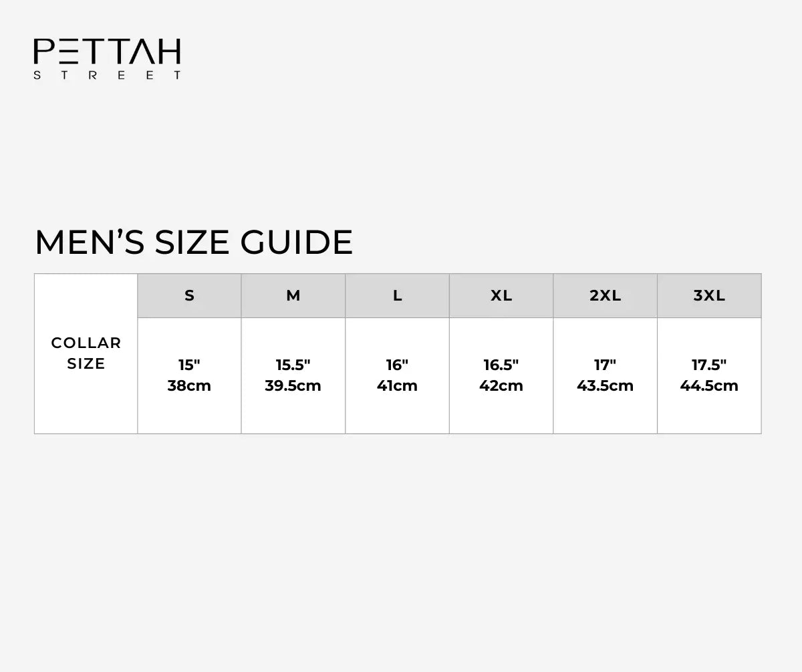Click the 44.5cm collar value
Image resolution: width=802 pixels, height=672 pixels.
pos(709,386)
